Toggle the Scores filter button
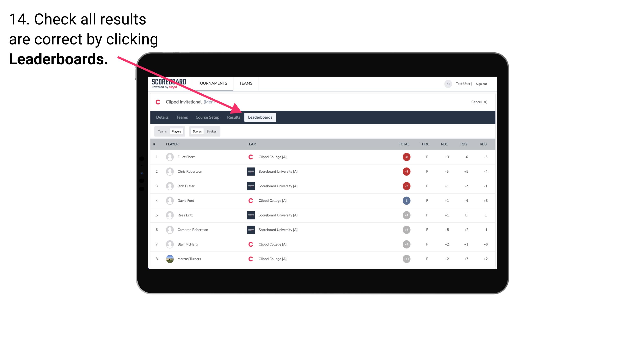 (197, 131)
